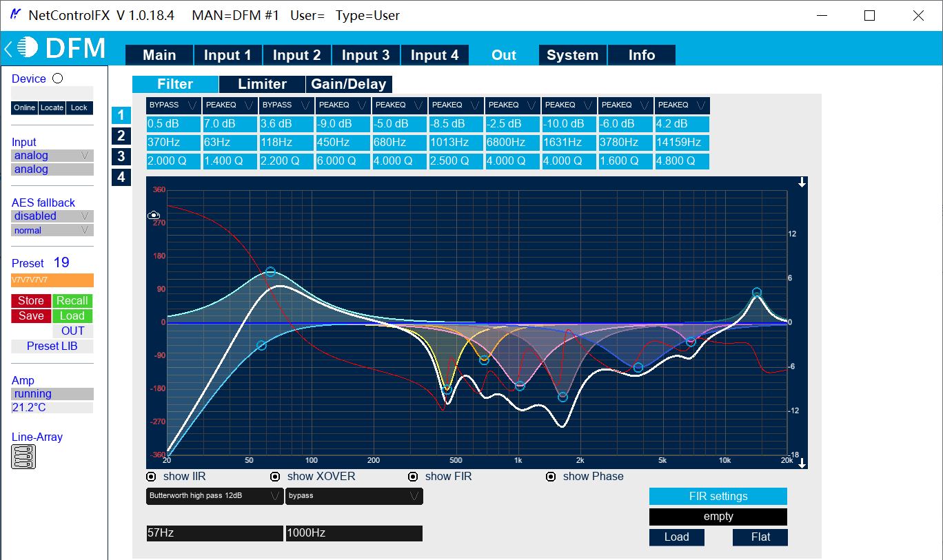
Task: Expand the AES fallback disabled dropdown
Action: (x=52, y=216)
